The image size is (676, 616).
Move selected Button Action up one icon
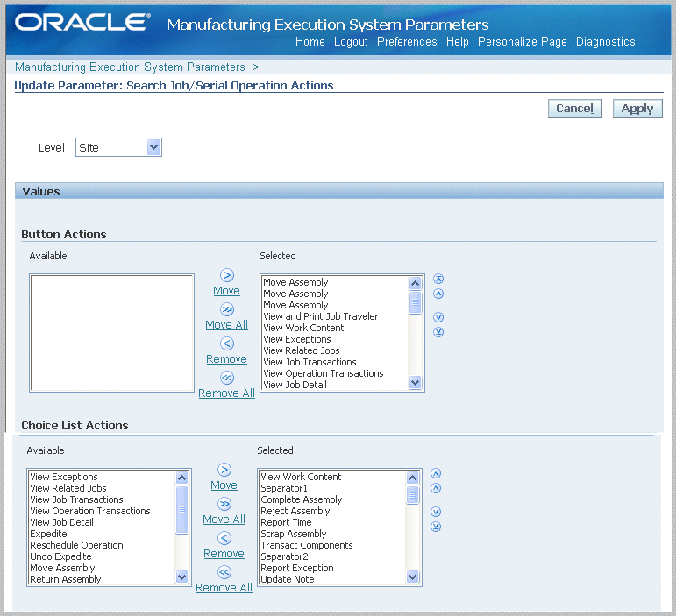click(438, 294)
